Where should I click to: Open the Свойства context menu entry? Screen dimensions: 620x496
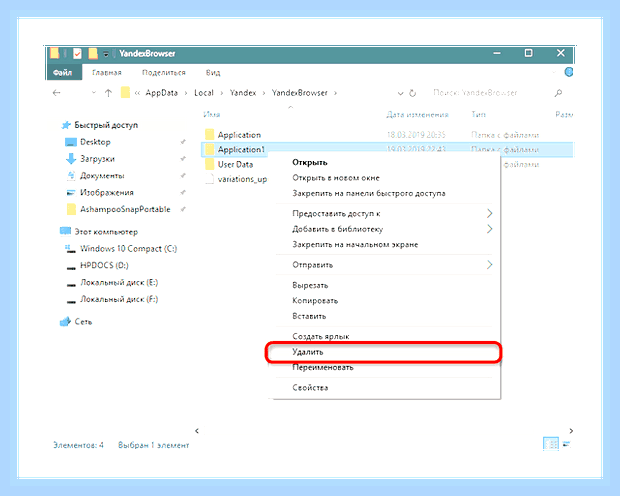(x=310, y=388)
